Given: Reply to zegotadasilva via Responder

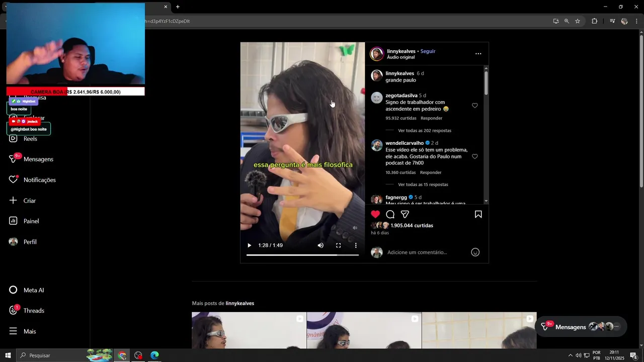Looking at the screenshot, I should click(431, 118).
